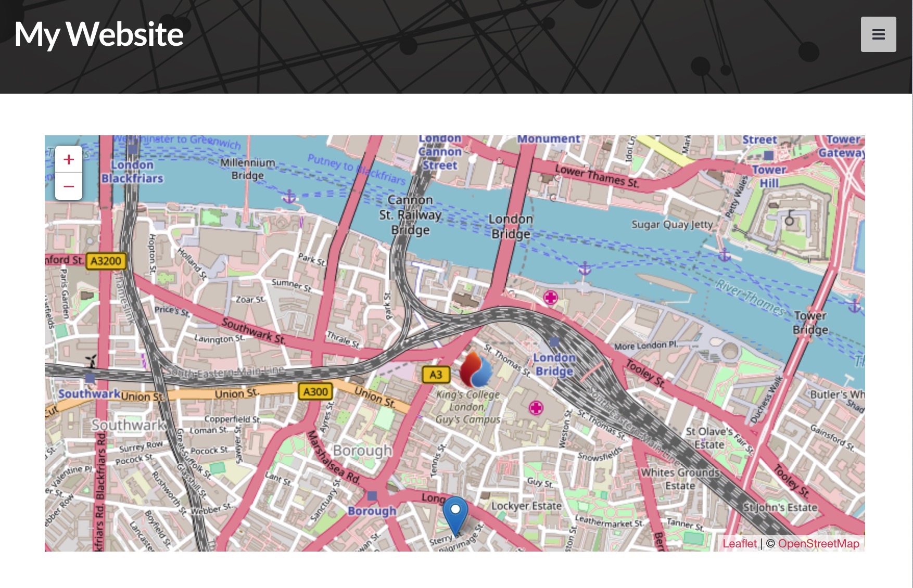913x588 pixels.
Task: Click the Tower Bridge label on the map
Action: click(810, 323)
